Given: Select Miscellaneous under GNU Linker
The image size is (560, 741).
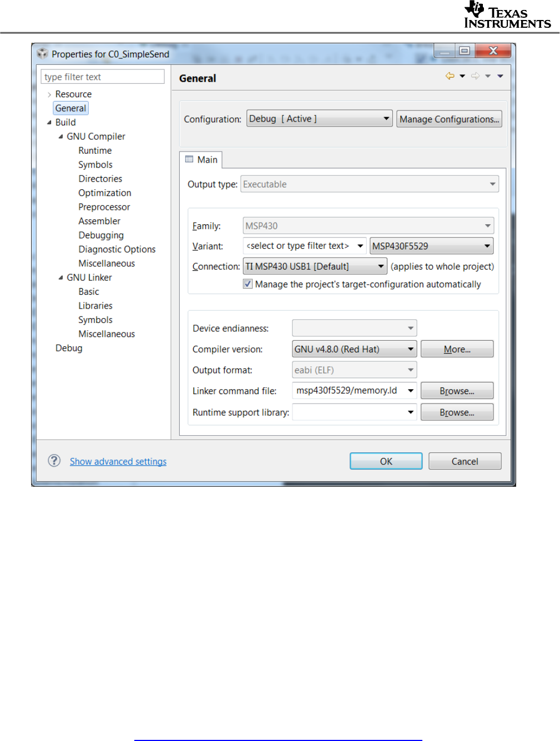Looking at the screenshot, I should click(x=107, y=334).
